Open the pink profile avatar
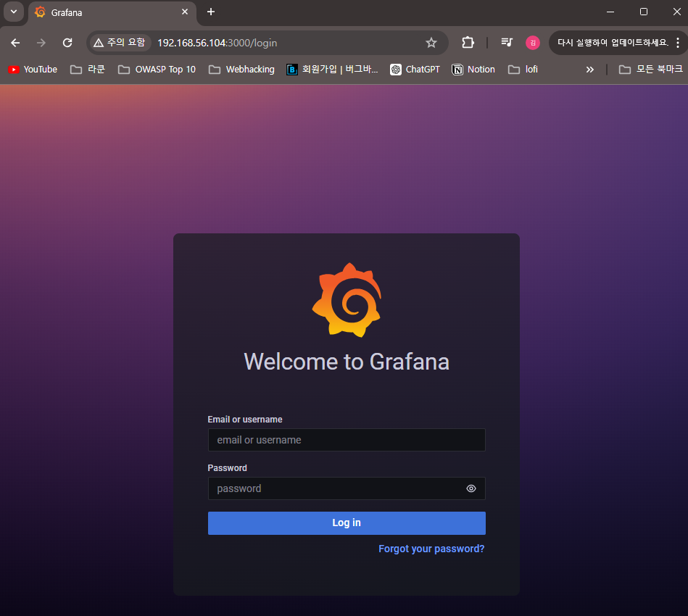This screenshot has width=688, height=616. pyautogui.click(x=533, y=43)
